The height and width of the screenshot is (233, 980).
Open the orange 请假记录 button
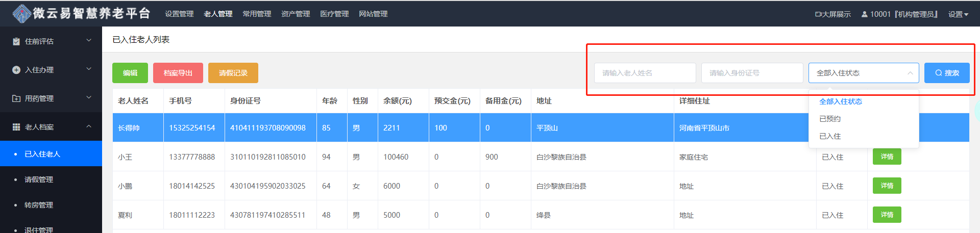(233, 73)
